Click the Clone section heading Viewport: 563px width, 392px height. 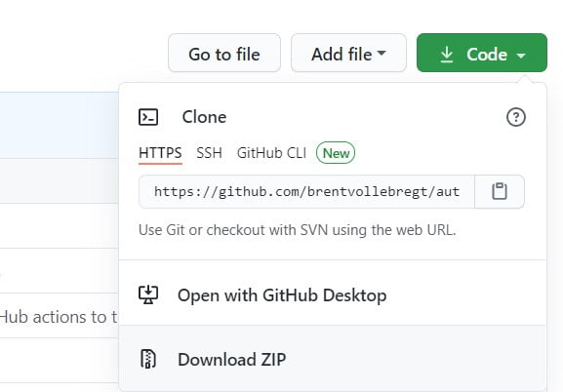(204, 117)
